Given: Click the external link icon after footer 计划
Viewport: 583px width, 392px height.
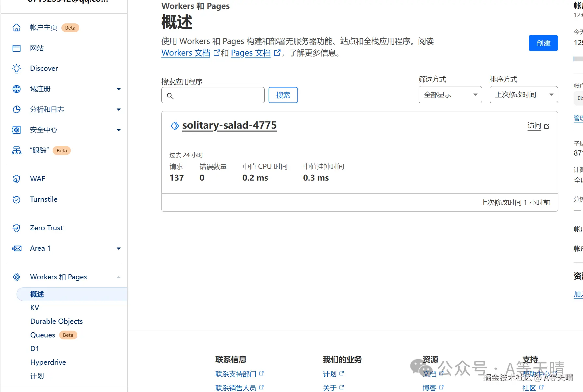Looking at the screenshot, I should 342,373.
